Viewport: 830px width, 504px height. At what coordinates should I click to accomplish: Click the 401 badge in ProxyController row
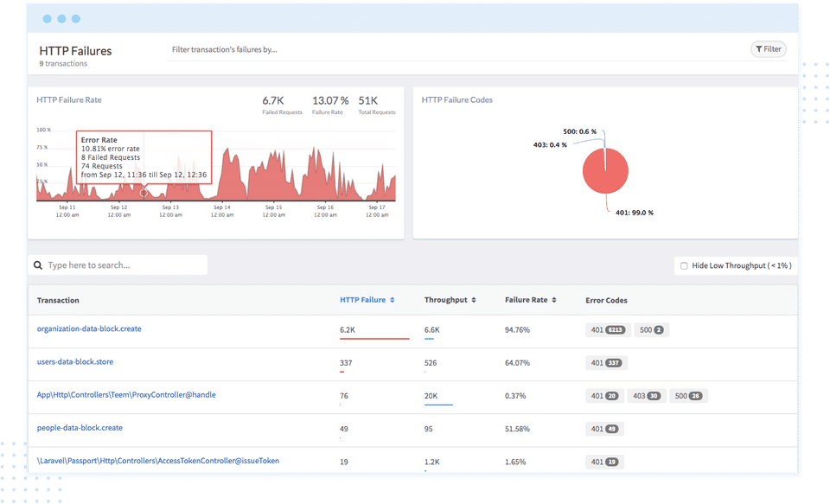604,396
